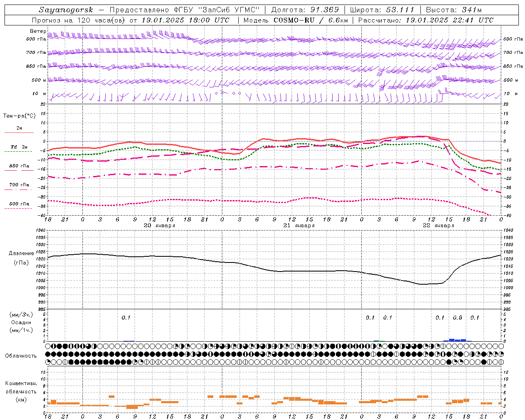Click the 'Предоставлено ФГБУ "ЗапСиб УГМС"' text

tap(185, 10)
